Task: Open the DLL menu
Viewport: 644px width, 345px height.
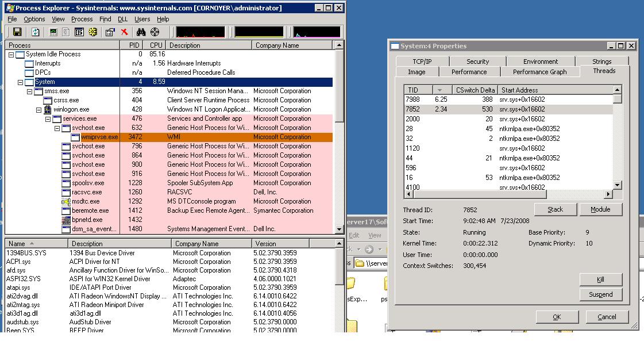Action: [x=122, y=19]
